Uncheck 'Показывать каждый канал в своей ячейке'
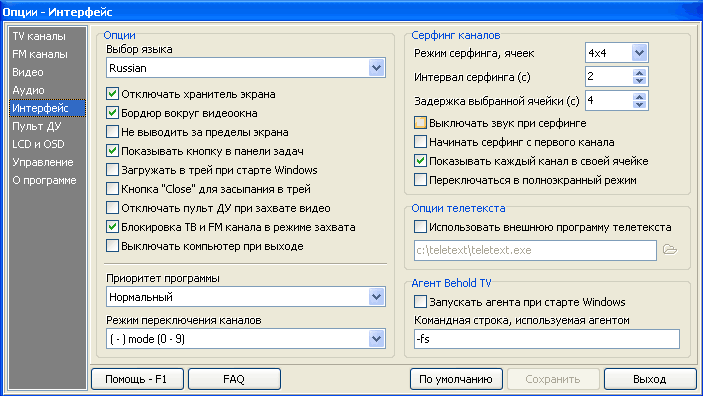 [420, 161]
